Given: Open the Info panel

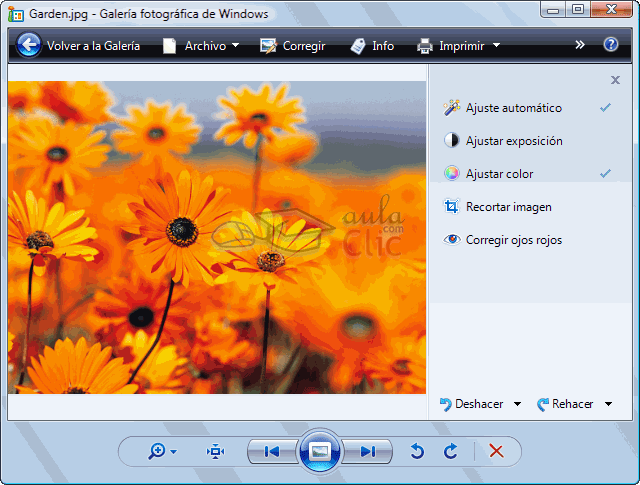Looking at the screenshot, I should click(372, 46).
